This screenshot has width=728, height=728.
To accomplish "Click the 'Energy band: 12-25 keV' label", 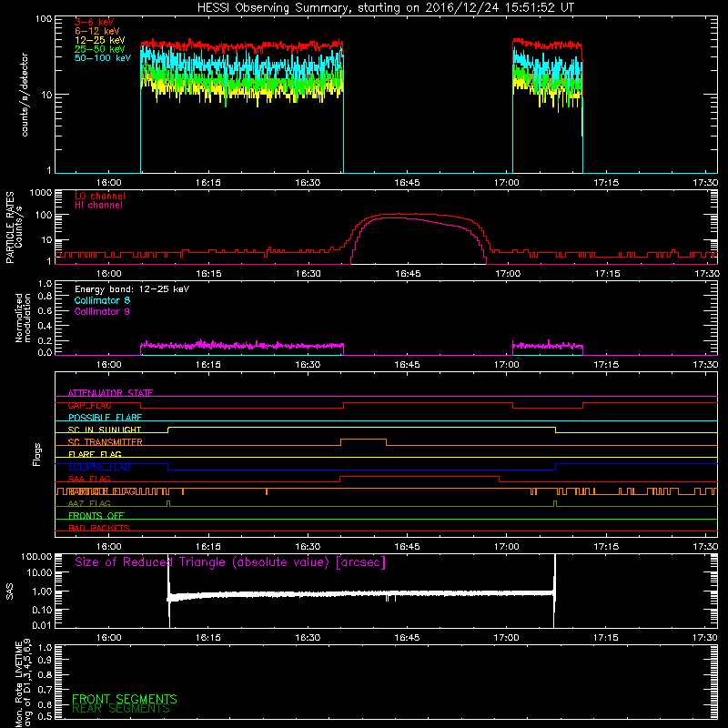I will pyautogui.click(x=132, y=289).
